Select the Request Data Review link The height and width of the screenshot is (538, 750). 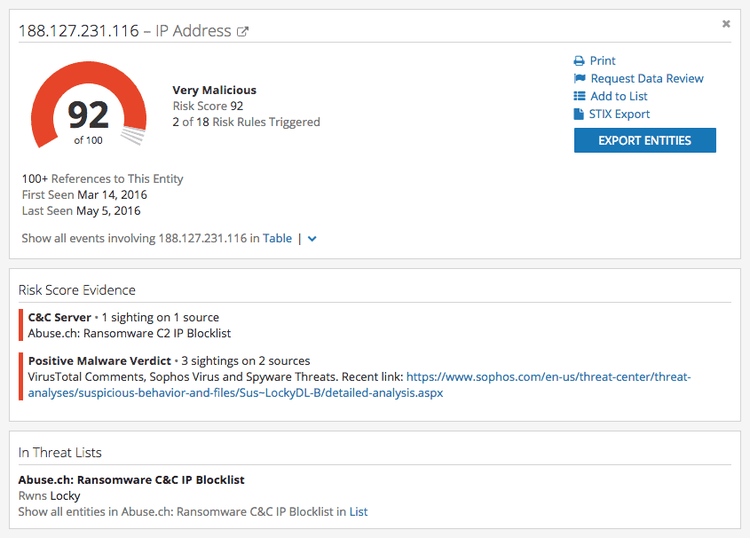point(647,79)
